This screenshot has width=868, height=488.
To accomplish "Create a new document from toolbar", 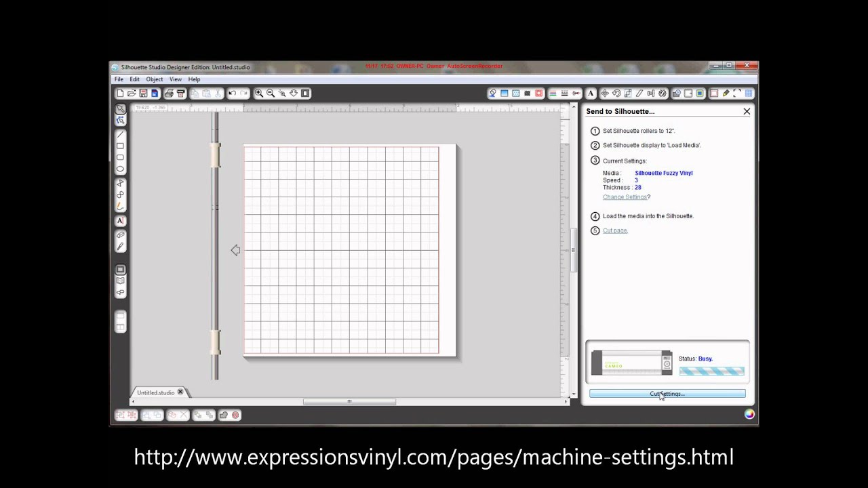I will [x=120, y=94].
